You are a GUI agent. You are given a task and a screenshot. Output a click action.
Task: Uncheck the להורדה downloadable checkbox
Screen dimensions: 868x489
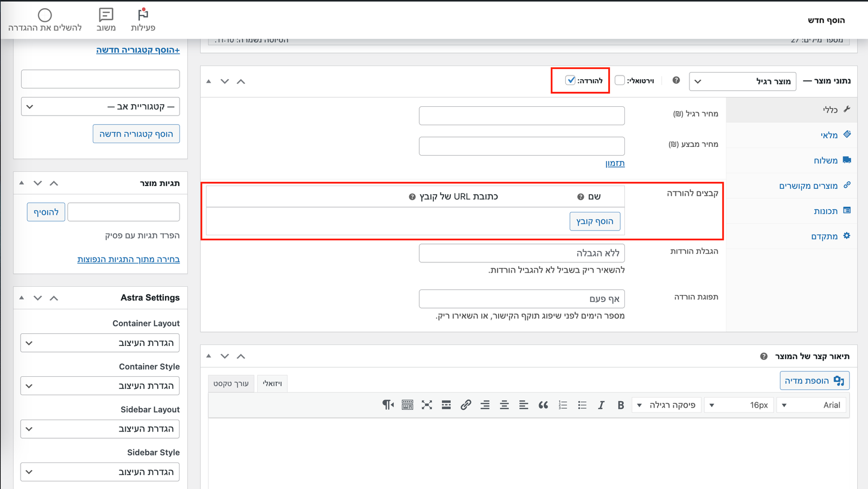pyautogui.click(x=570, y=80)
